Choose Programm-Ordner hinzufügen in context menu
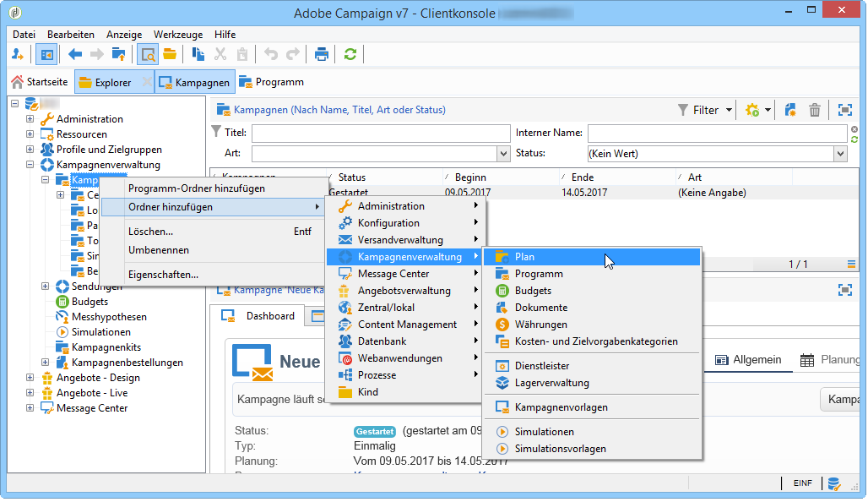The height and width of the screenshot is (502, 868). point(197,188)
